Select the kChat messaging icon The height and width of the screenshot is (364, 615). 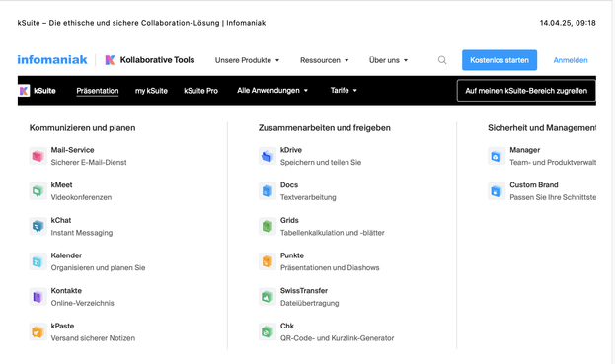(38, 227)
